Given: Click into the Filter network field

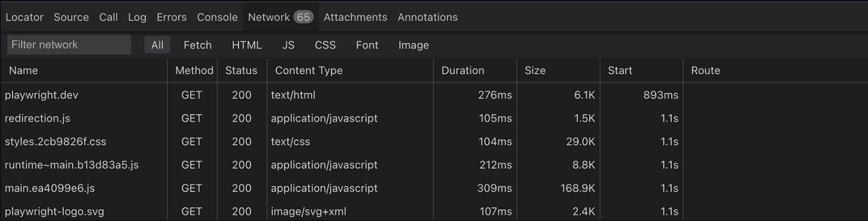Looking at the screenshot, I should [69, 45].
